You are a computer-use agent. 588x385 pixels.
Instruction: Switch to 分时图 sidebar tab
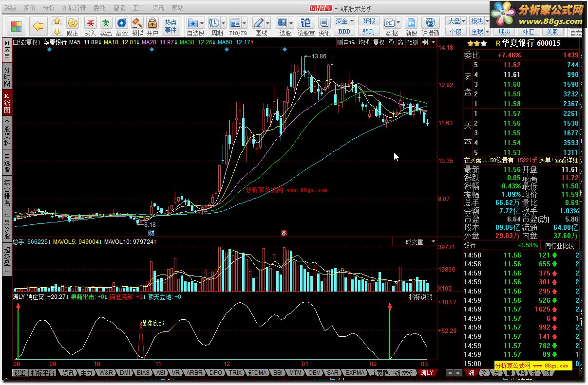point(7,77)
